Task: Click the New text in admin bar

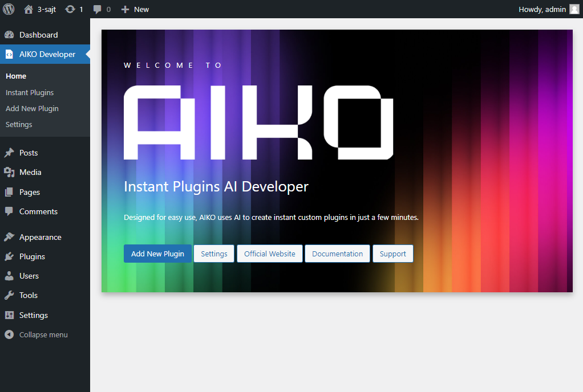Action: coord(141,9)
